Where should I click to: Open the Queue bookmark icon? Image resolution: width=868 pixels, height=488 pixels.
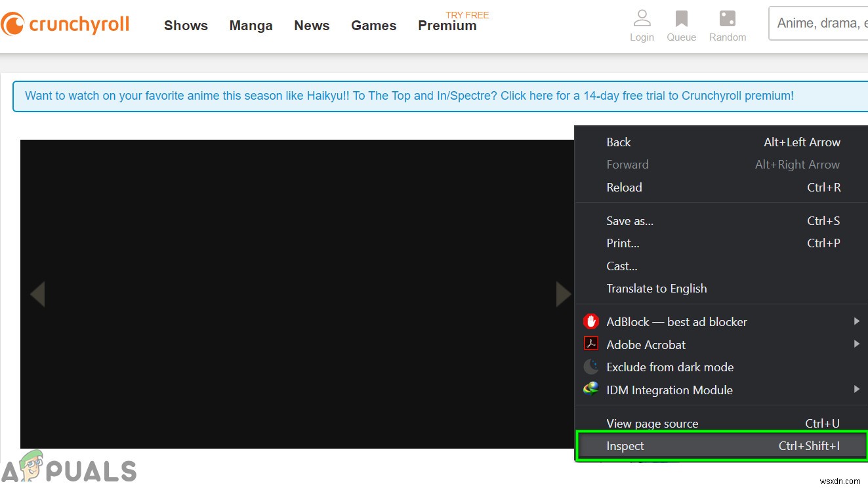(x=681, y=20)
